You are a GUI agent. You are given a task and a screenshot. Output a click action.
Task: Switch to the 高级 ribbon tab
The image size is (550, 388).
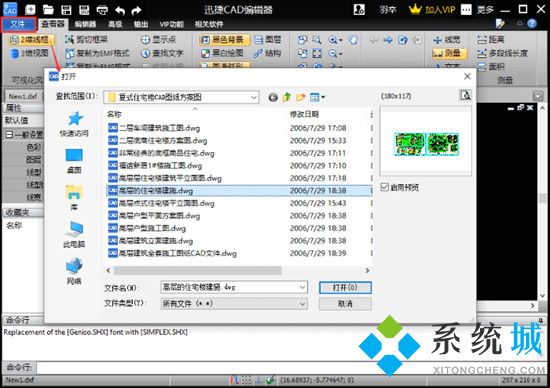(x=115, y=24)
